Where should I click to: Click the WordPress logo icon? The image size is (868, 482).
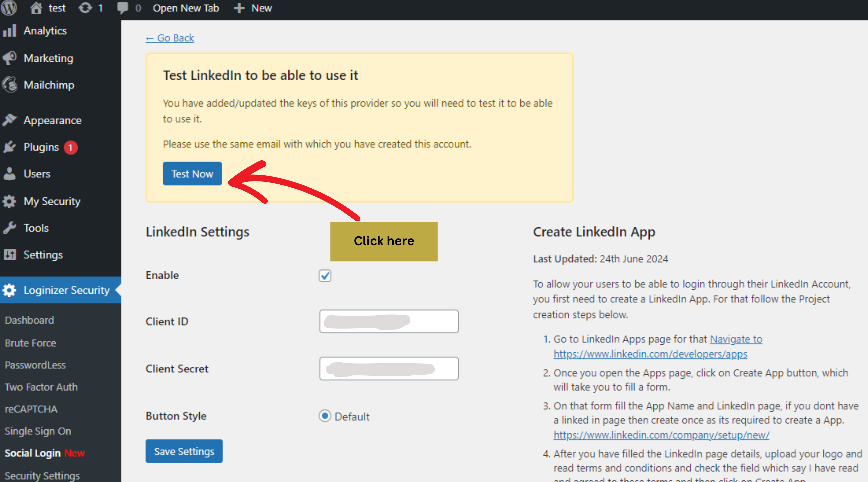click(8, 8)
